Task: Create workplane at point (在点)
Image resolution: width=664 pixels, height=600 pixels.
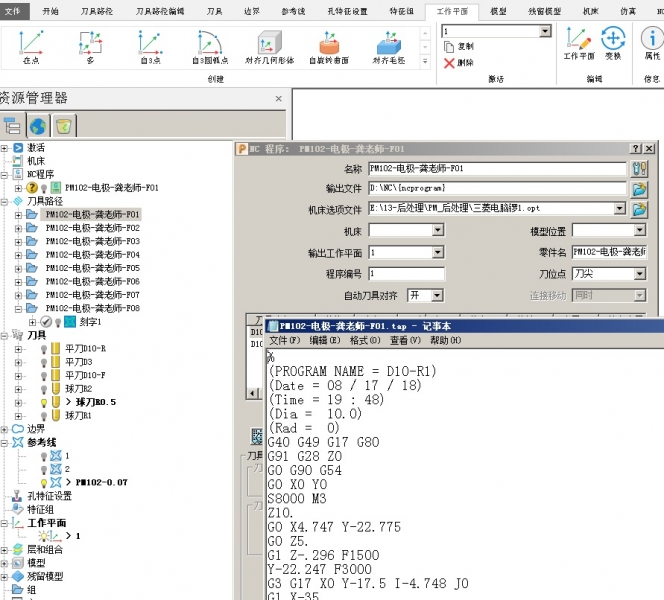Action: click(31, 47)
